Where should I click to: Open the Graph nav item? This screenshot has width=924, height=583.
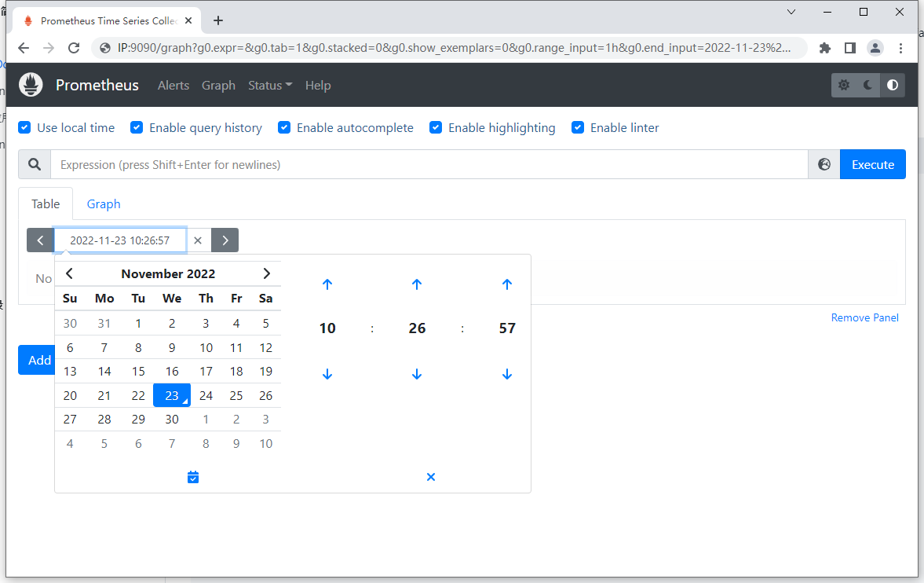pyautogui.click(x=218, y=85)
